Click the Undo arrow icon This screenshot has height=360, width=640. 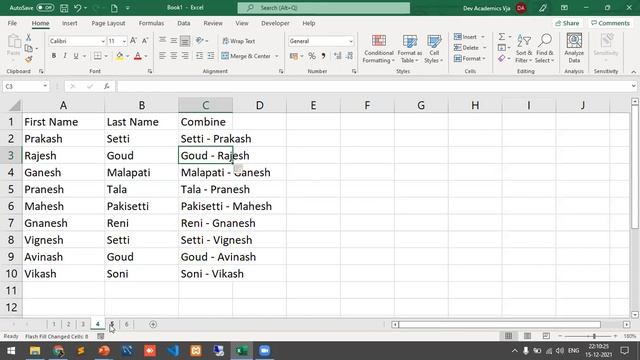(78, 8)
